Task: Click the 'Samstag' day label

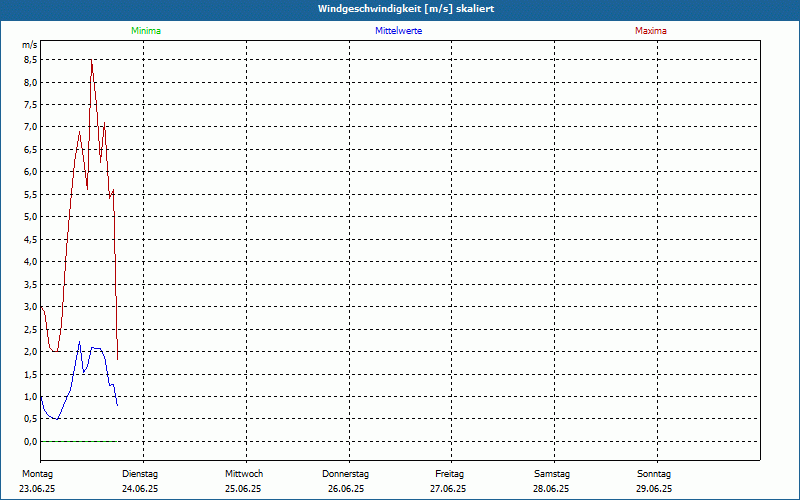Action: 552,474
